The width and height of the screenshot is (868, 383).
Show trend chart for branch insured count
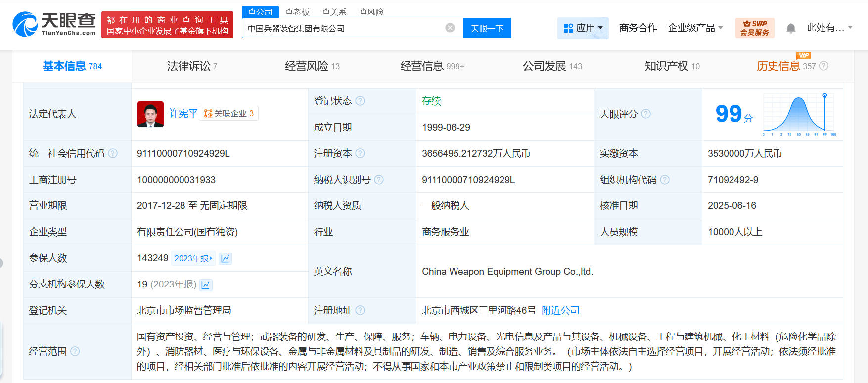[x=206, y=285]
